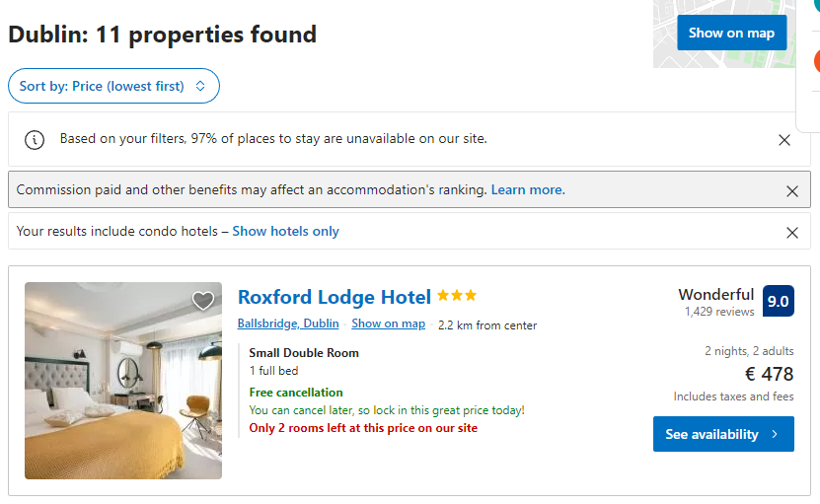Show Roxford Lodge Hotel on map link
820x504 pixels.
pos(388,324)
